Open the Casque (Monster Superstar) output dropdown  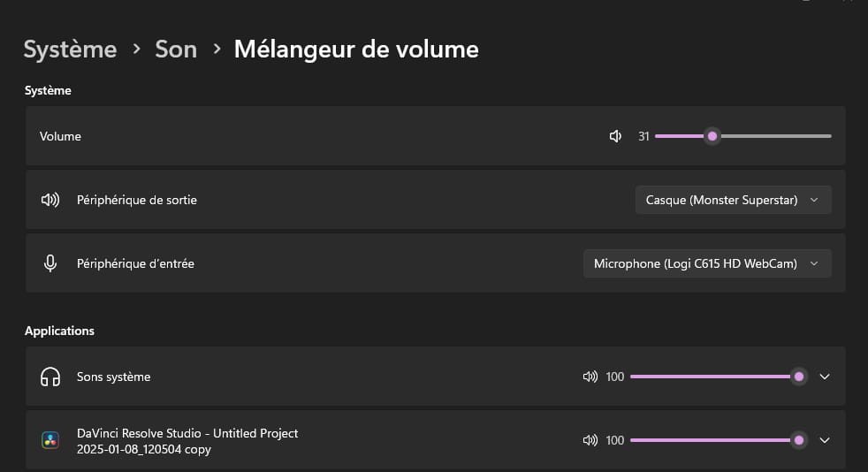coord(733,200)
